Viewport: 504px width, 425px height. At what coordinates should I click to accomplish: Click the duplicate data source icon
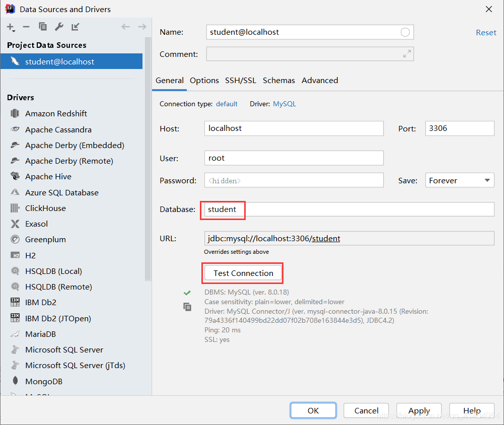tap(43, 27)
